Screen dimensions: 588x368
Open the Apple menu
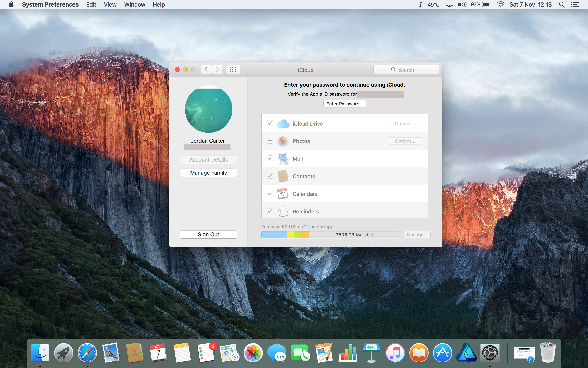tap(11, 4)
